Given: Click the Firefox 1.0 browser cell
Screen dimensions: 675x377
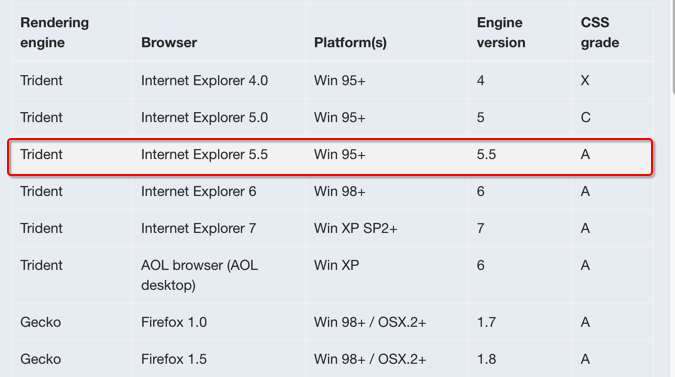Looking at the screenshot, I should [219, 322].
